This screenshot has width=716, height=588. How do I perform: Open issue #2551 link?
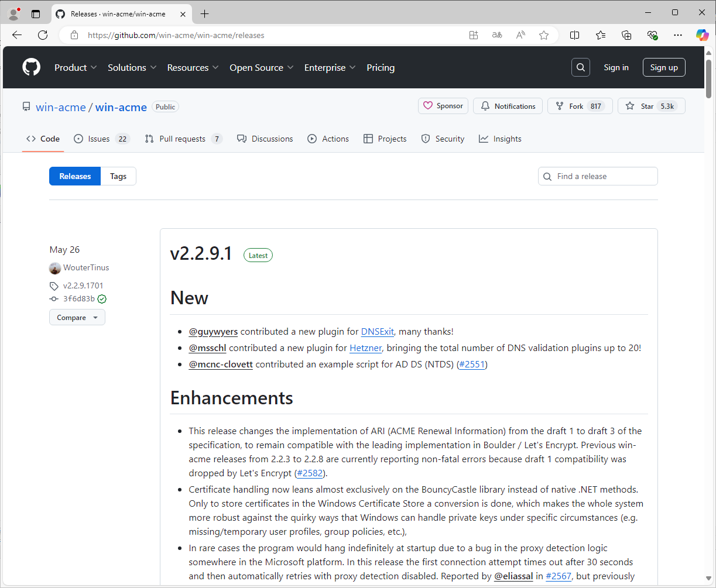tap(471, 365)
